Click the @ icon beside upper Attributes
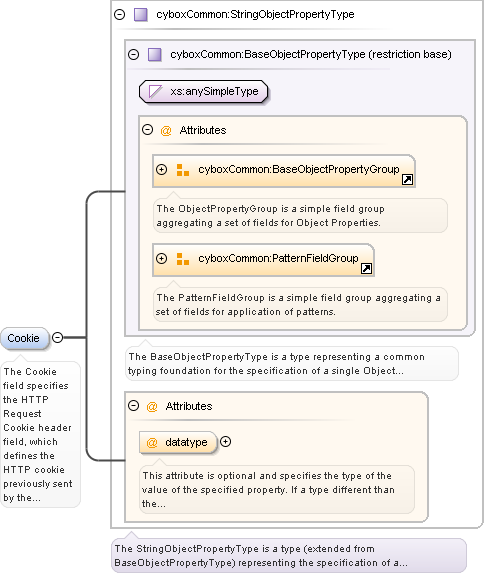The width and height of the screenshot is (485, 576). click(x=166, y=130)
